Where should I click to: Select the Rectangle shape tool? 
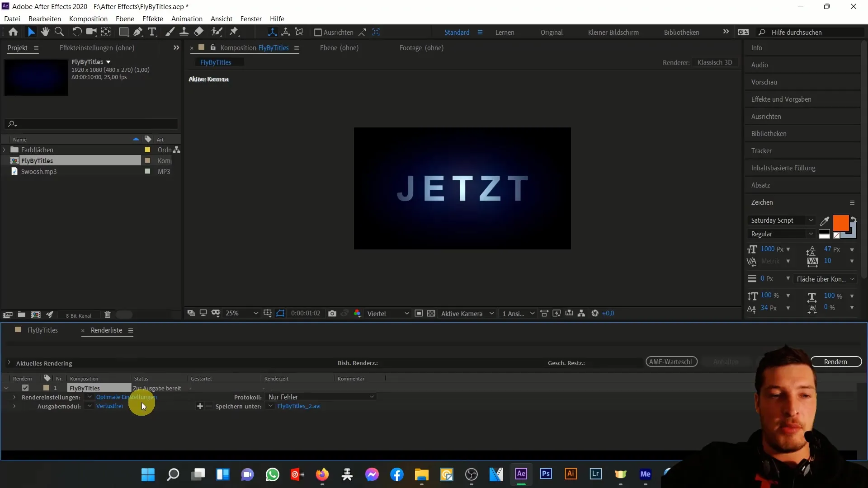coord(123,32)
